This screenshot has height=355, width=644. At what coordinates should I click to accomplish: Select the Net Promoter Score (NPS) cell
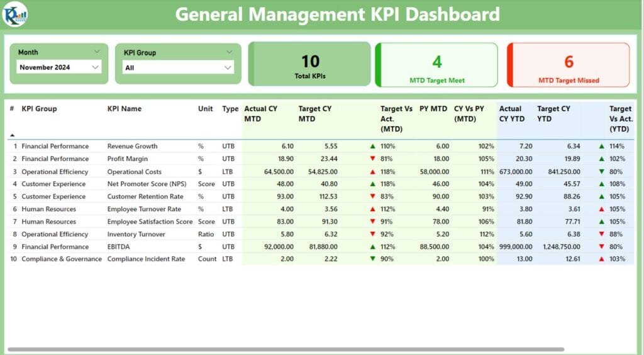(147, 184)
